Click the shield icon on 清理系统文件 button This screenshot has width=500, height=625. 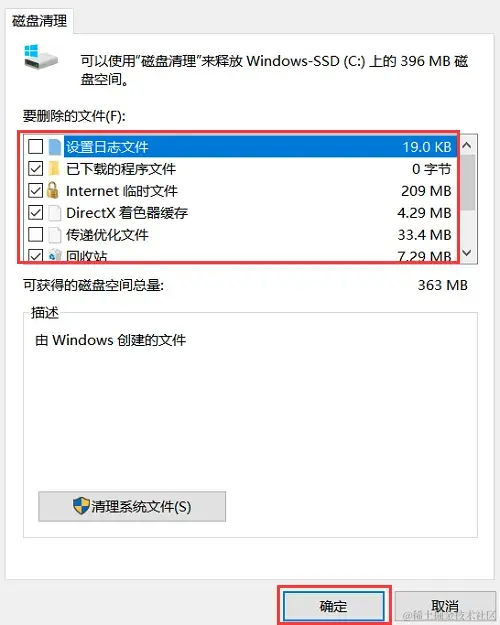pos(81,506)
